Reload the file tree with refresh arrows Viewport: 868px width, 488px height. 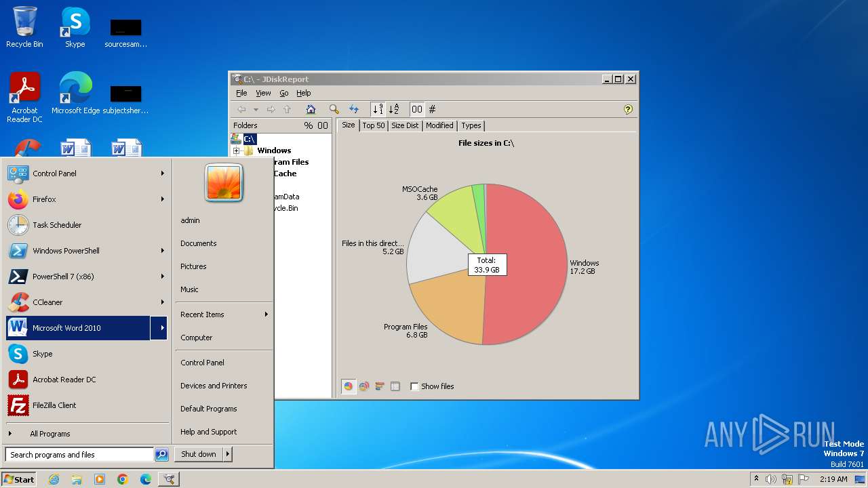coord(353,109)
